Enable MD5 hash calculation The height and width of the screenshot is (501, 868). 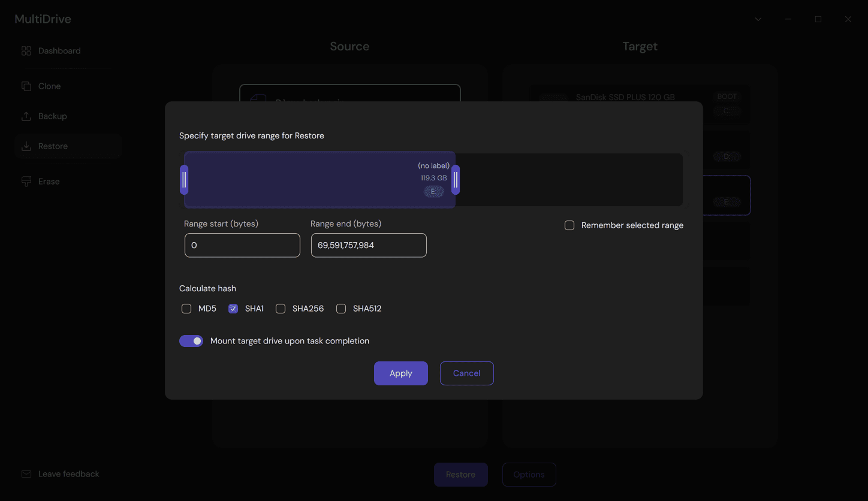coord(186,308)
